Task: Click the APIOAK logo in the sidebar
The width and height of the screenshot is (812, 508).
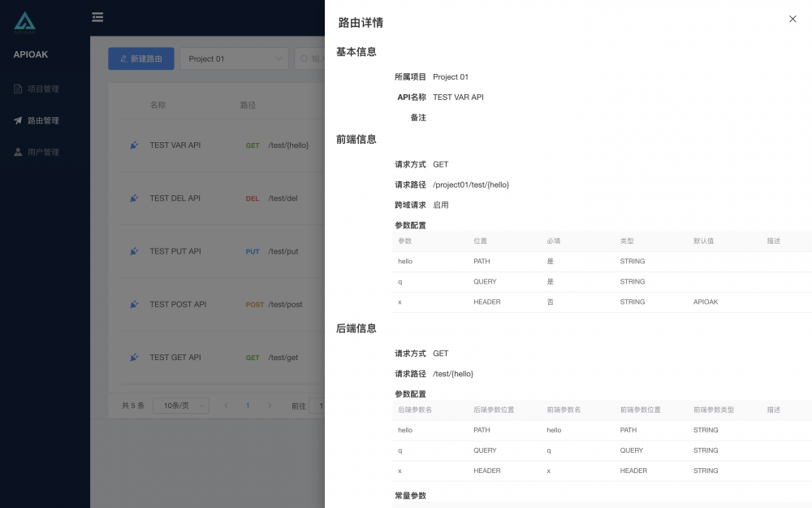Action: [x=24, y=23]
